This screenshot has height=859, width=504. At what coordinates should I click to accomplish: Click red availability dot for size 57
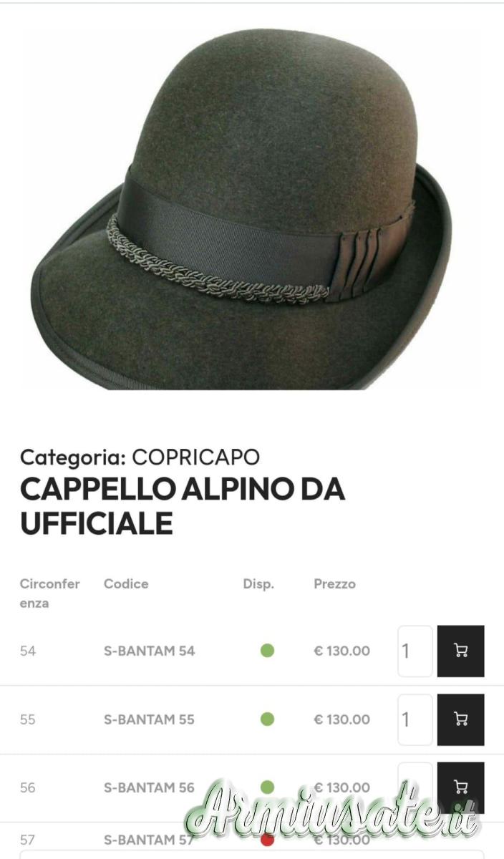pyautogui.click(x=267, y=840)
